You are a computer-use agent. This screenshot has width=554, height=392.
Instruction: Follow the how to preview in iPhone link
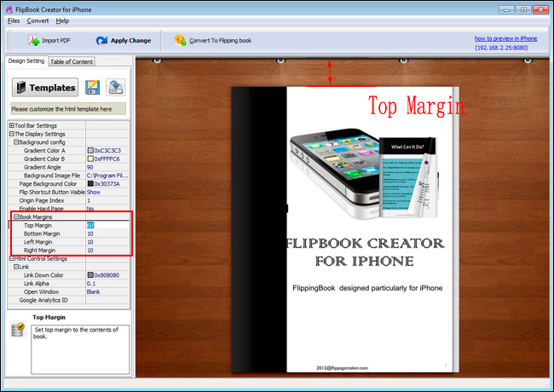pos(505,38)
